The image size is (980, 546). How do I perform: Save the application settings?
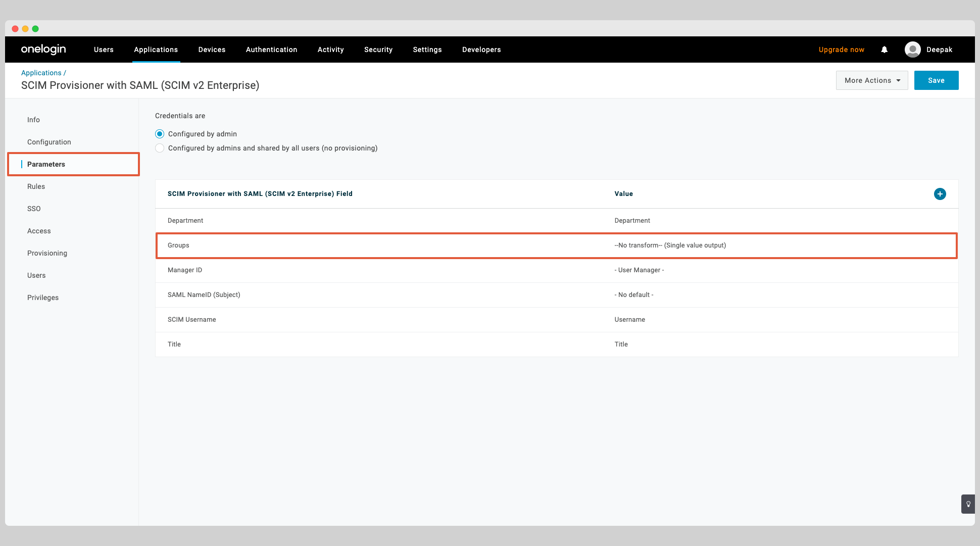936,80
